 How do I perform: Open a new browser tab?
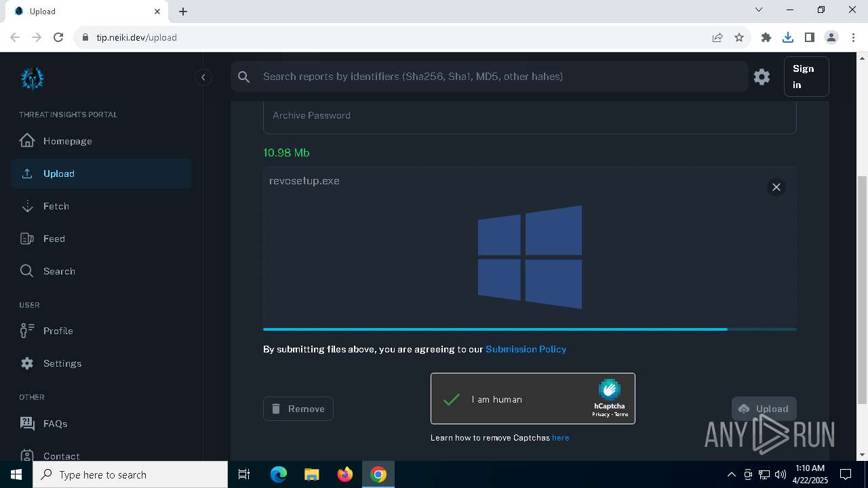point(183,12)
